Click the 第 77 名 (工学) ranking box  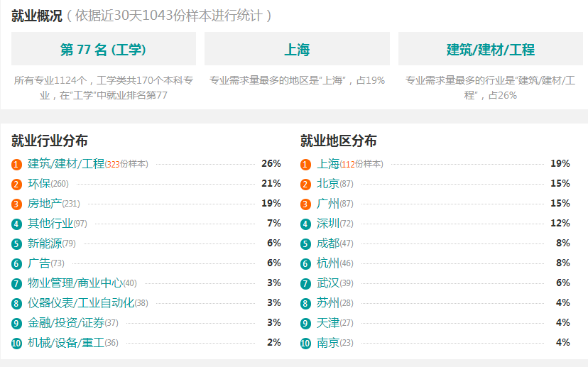[104, 49]
